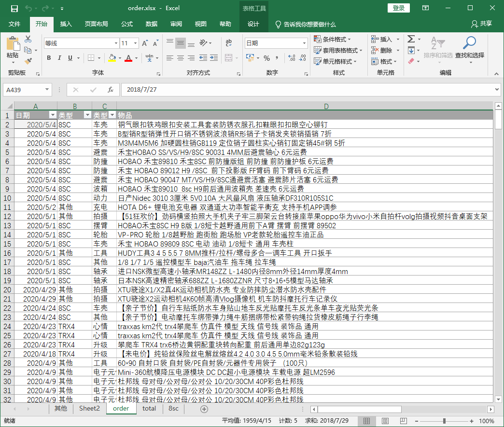Click 单元格样式 button
The height and width of the screenshot is (427, 504).
(x=336, y=61)
